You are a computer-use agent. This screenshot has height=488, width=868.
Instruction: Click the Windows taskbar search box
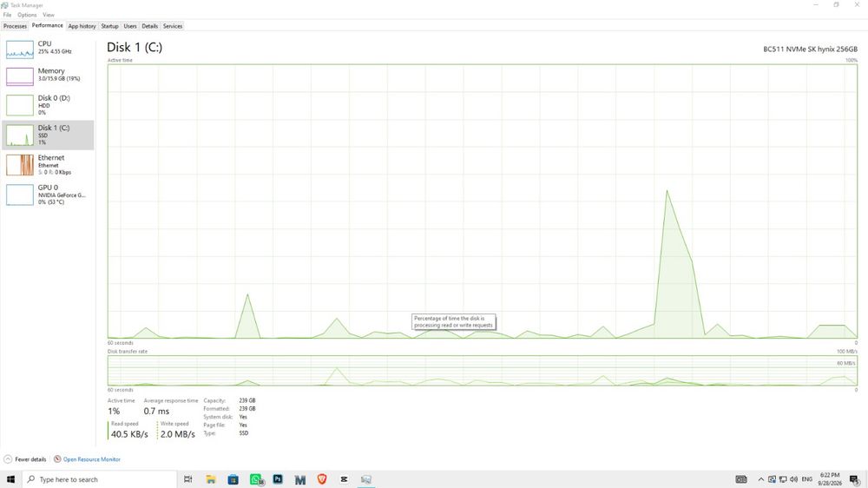point(100,479)
